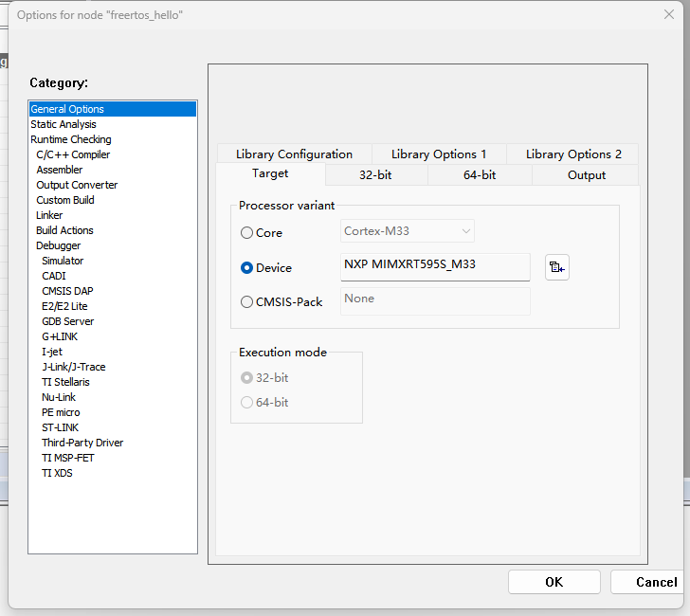Viewport: 690px width, 616px height.
Task: Click the device selection browse icon
Action: tap(557, 268)
